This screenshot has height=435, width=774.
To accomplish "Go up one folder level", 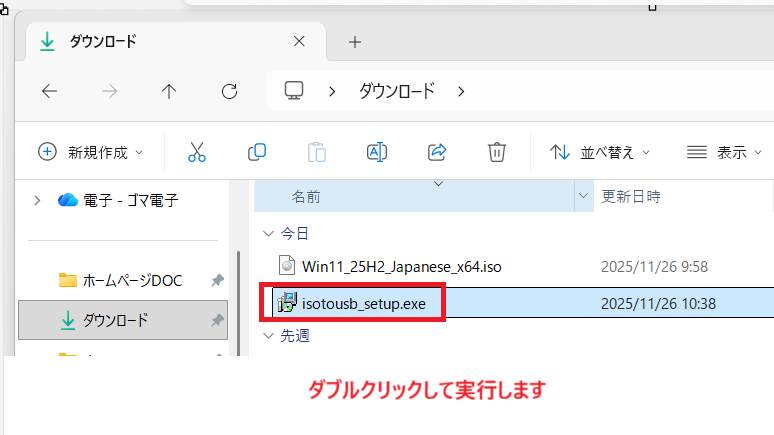I will coord(169,91).
